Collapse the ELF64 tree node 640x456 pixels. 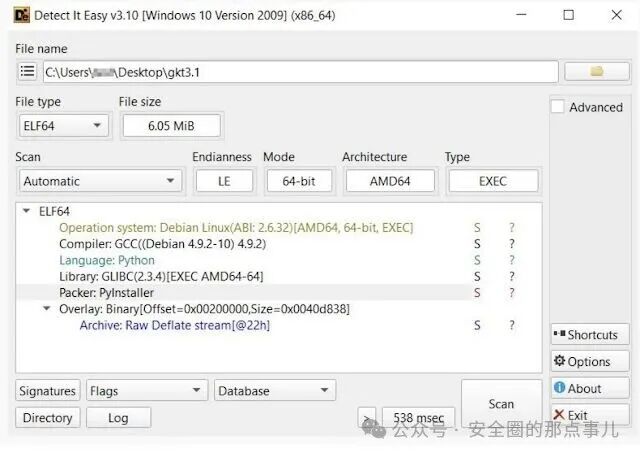(x=27, y=211)
